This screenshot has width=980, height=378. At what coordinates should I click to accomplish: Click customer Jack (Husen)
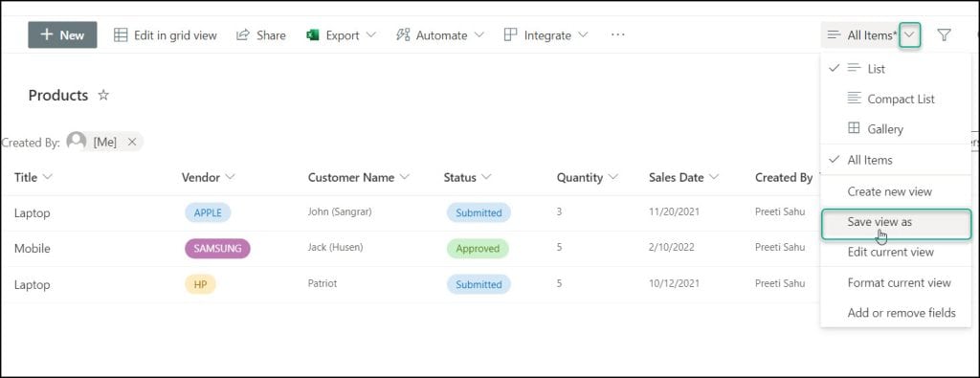click(335, 248)
